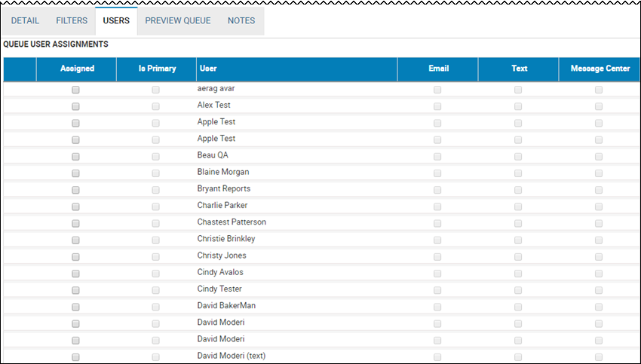Viewport: 641px width, 364px height.
Task: Check Assigned box for aerag avar
Action: [75, 90]
